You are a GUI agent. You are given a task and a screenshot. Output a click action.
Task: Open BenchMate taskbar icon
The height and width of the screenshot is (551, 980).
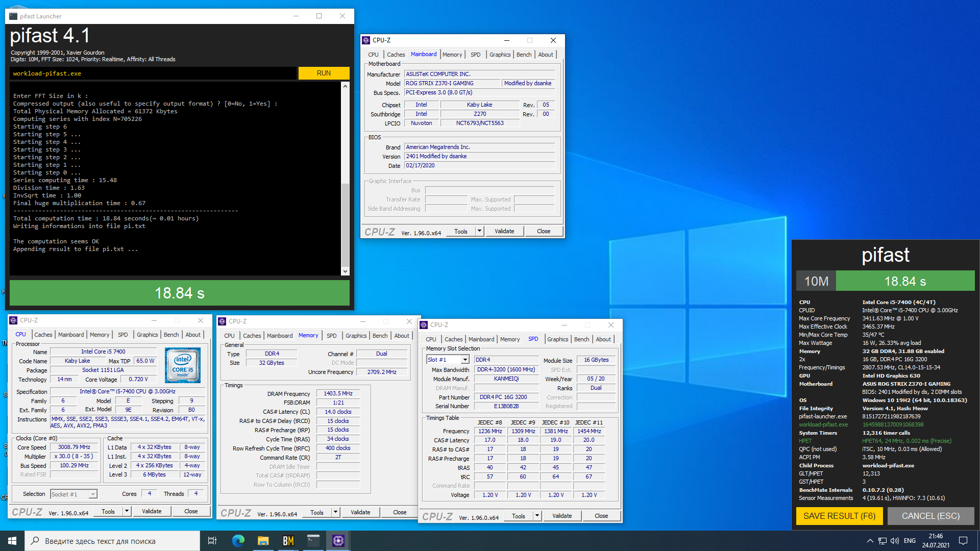(x=288, y=541)
